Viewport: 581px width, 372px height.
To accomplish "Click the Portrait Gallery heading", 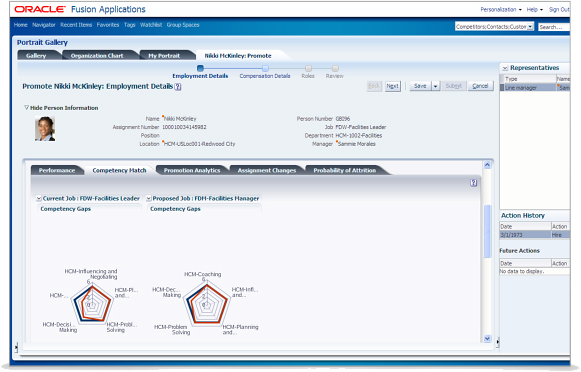I will 42,43.
